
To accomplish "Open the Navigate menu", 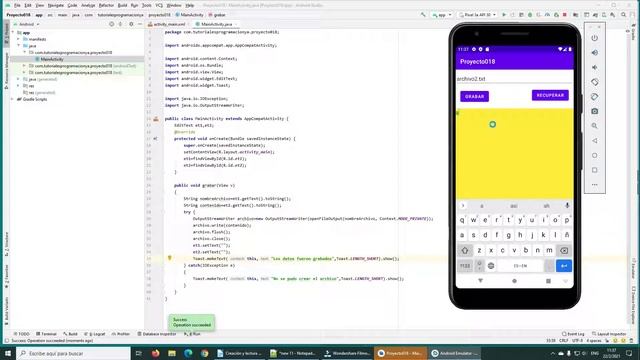I will 56,5.
